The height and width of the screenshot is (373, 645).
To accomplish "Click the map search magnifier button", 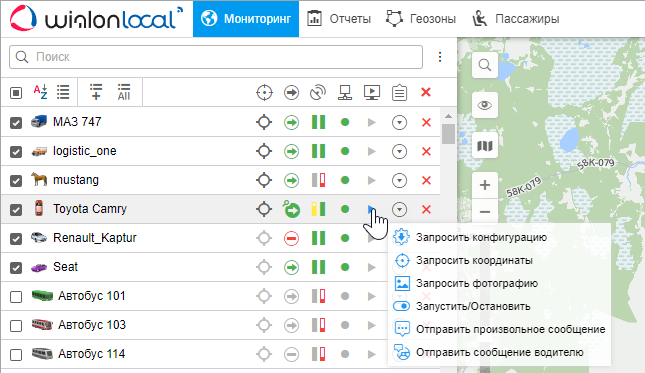I will click(485, 65).
